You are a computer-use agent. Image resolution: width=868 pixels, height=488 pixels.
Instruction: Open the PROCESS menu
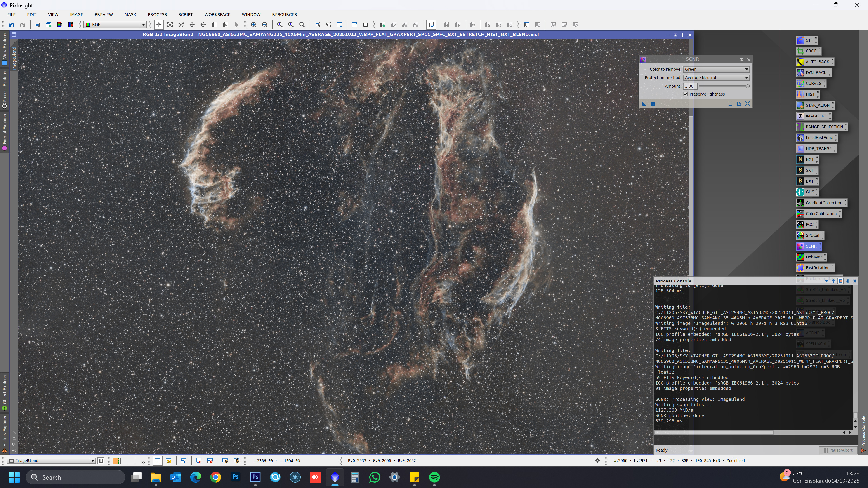point(157,14)
